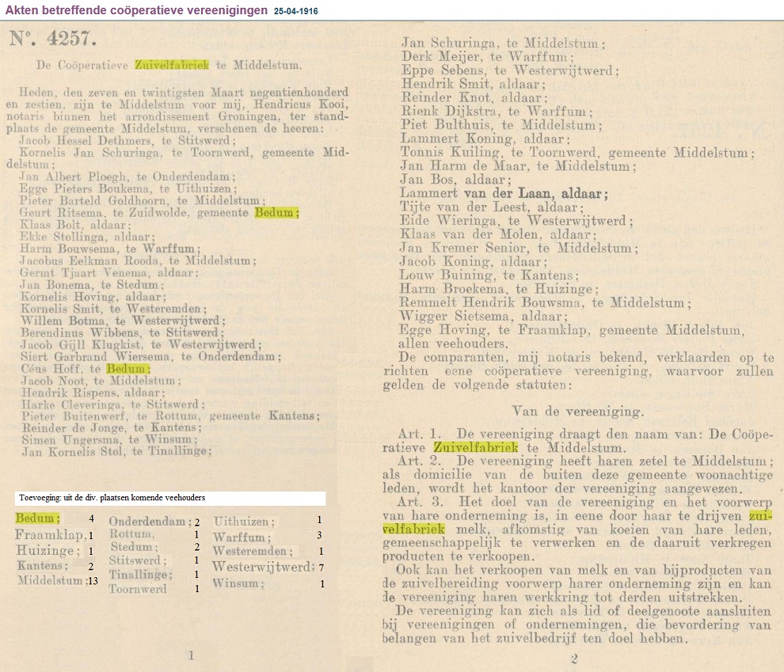This screenshot has height=672, width=784.
Task: Select the bold line 'Lammert van der Laan, aldaar'
Action: tap(504, 193)
